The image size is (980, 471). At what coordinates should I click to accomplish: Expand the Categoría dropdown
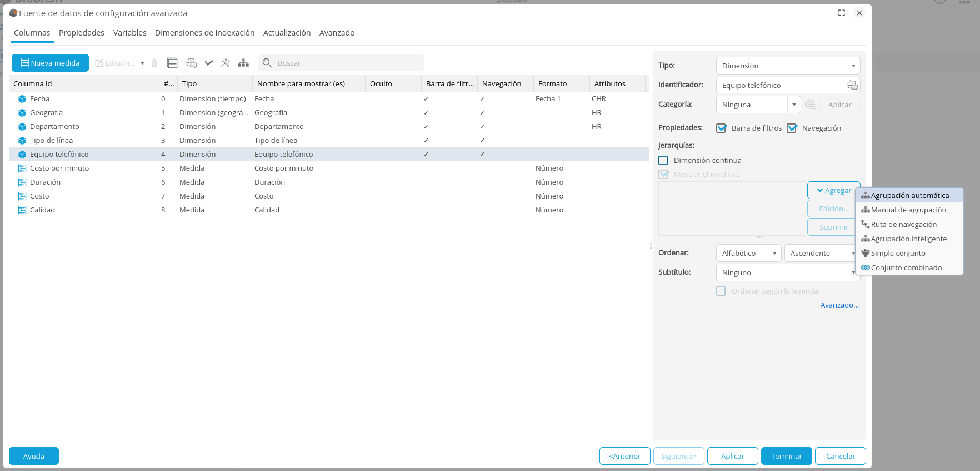click(794, 105)
